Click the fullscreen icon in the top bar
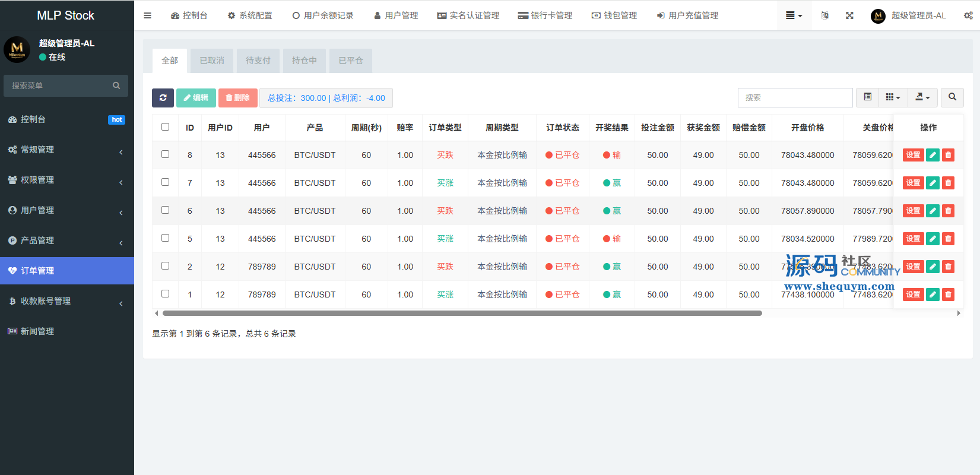Screen dimensions: 980x475 point(849,15)
